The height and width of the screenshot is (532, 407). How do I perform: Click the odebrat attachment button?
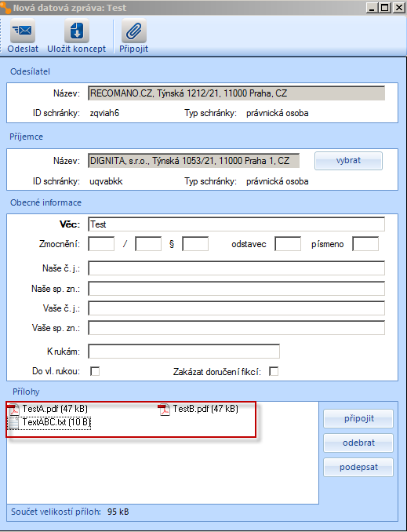click(x=358, y=443)
